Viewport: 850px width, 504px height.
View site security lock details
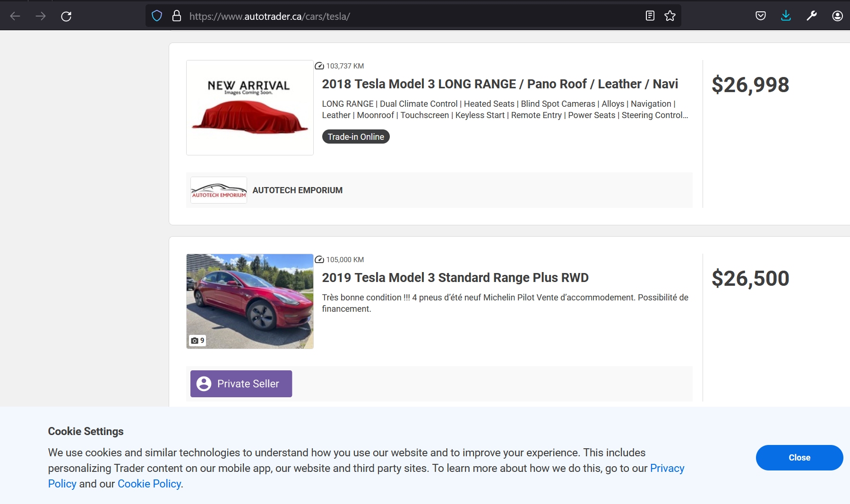pos(177,16)
